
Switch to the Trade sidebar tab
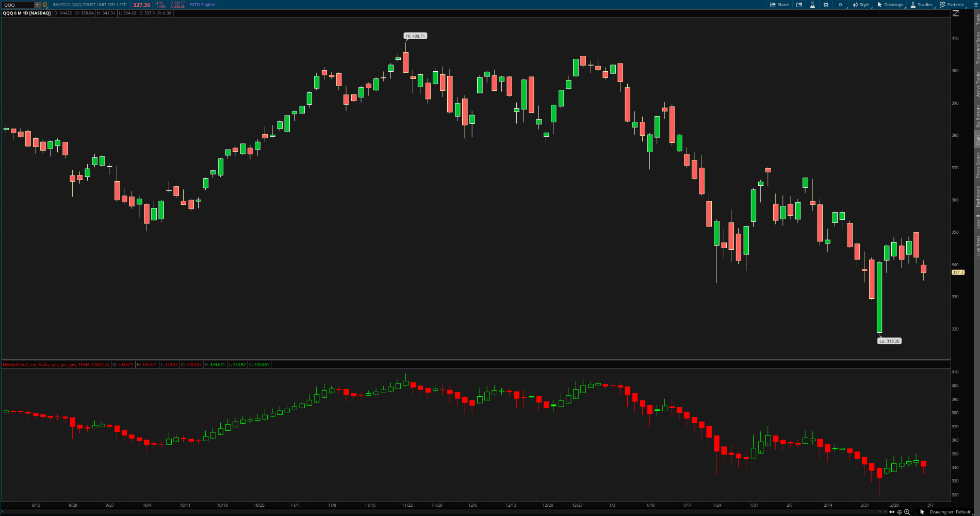976,20
